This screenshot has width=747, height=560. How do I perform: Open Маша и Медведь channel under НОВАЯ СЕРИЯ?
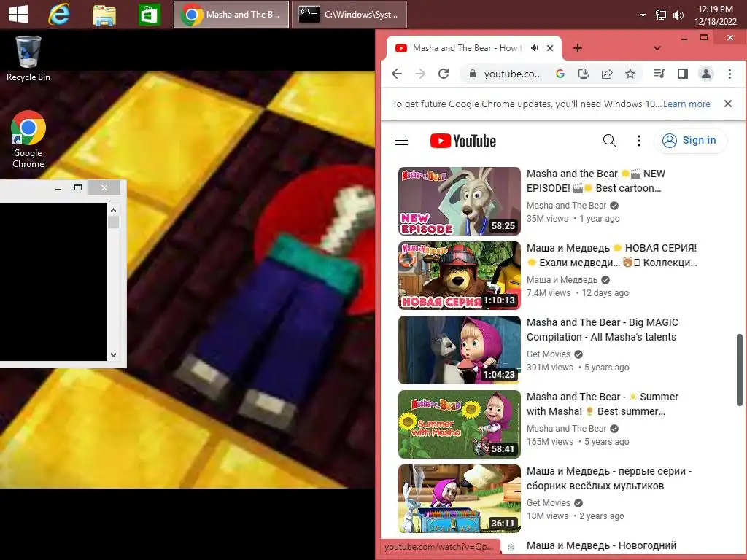pos(562,279)
